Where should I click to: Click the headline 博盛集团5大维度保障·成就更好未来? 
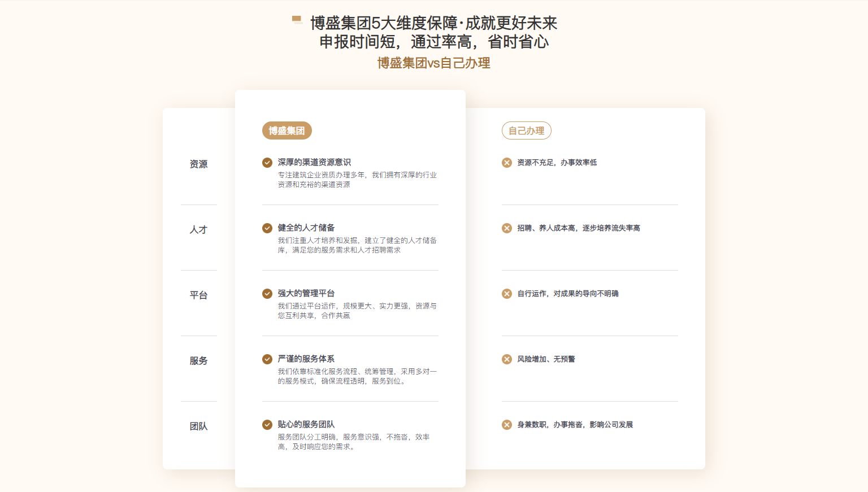[x=434, y=23]
